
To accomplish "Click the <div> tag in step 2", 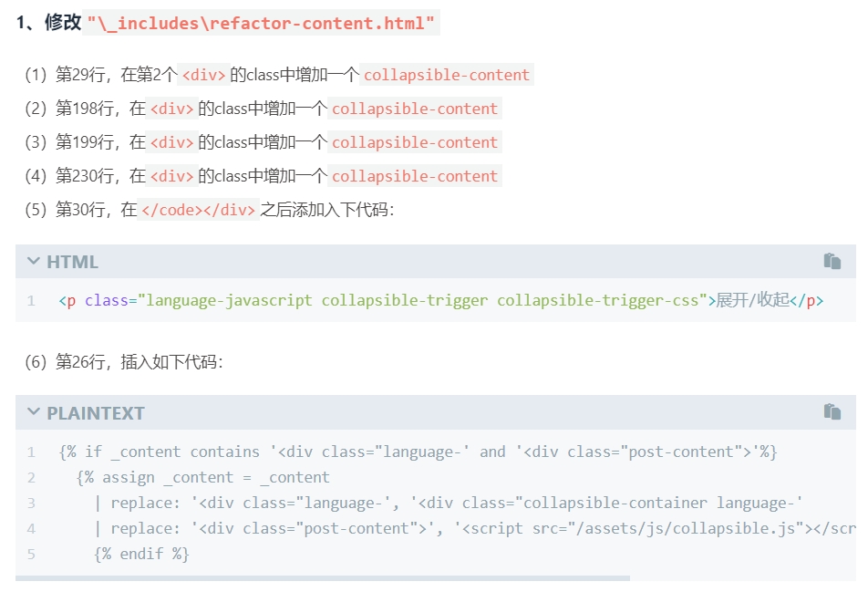I will (172, 109).
